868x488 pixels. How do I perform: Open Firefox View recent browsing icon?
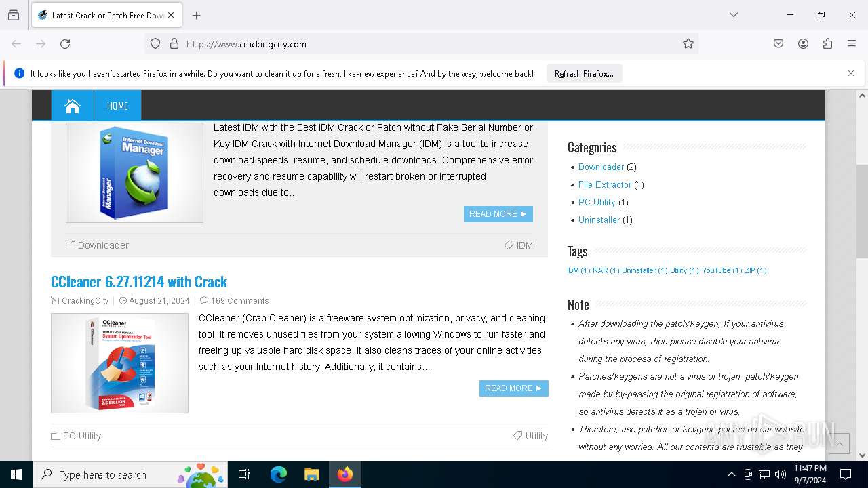(14, 15)
